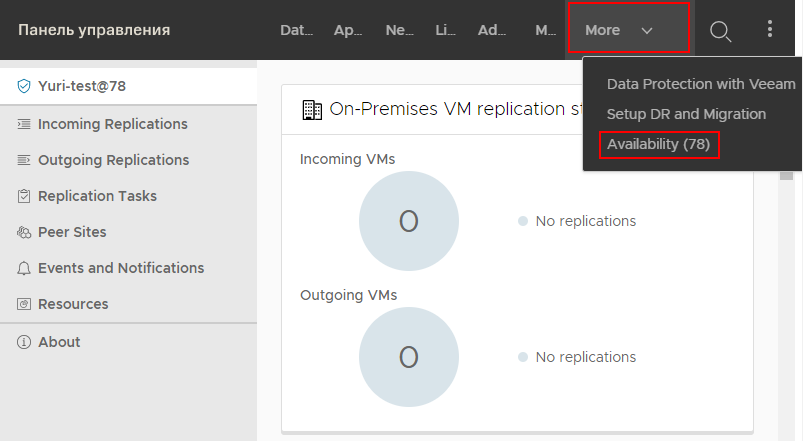Viewport: 803px width, 441px height.
Task: Click the Панель управления title
Action: pos(94,30)
